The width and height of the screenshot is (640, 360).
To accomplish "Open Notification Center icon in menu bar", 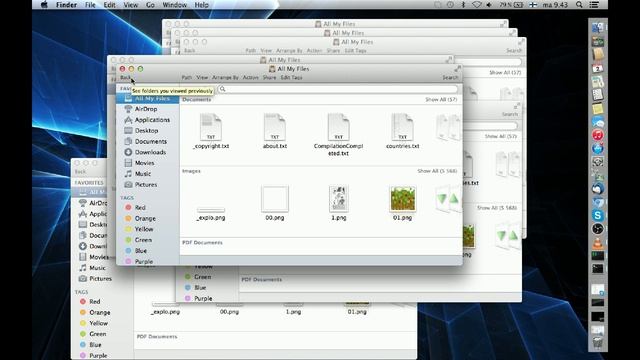I will (594, 5).
